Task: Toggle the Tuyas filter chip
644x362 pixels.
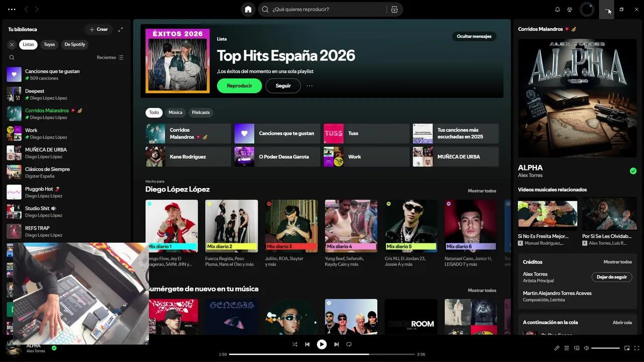Action: click(49, 44)
